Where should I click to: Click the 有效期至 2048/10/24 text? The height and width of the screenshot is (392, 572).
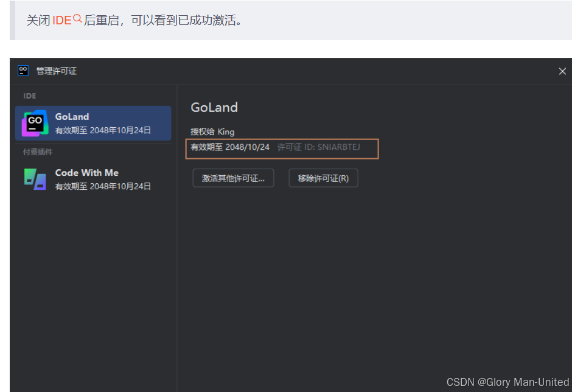(230, 147)
